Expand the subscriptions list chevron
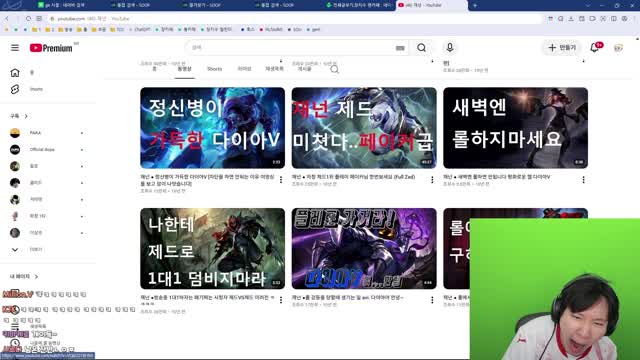The height and width of the screenshot is (360, 640). (15, 249)
